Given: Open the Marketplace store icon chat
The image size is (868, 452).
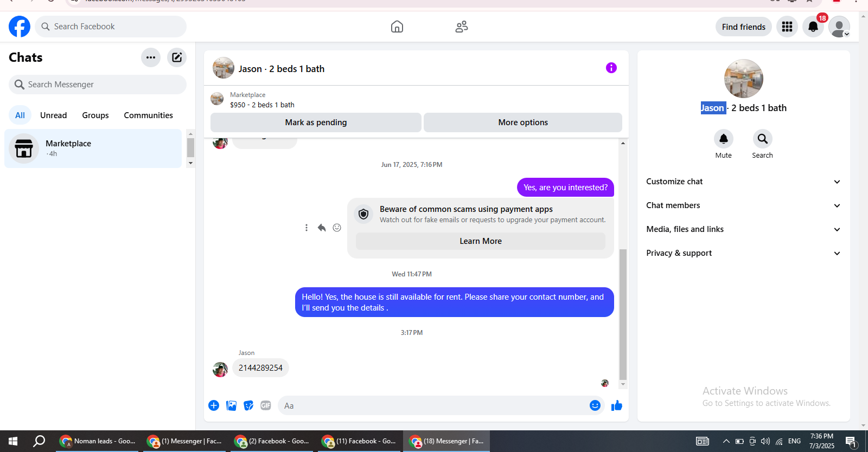Looking at the screenshot, I should [x=24, y=148].
